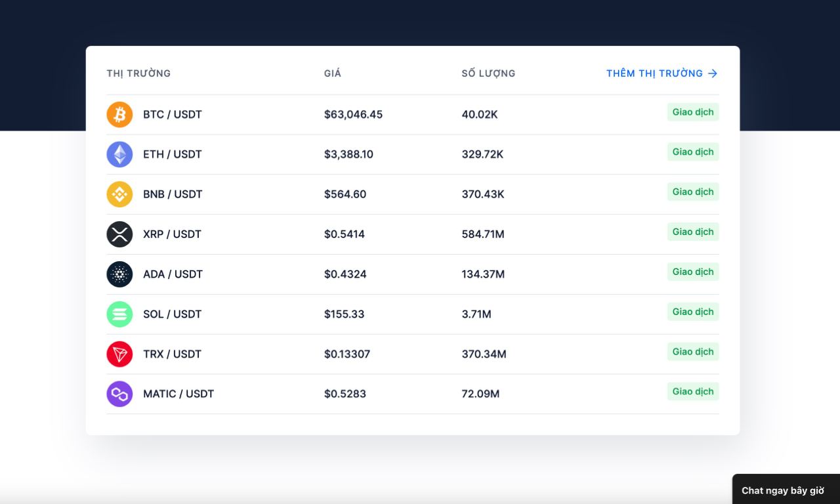Click Giao dịch on the SOL row
This screenshot has height=504, width=840.
tap(693, 312)
